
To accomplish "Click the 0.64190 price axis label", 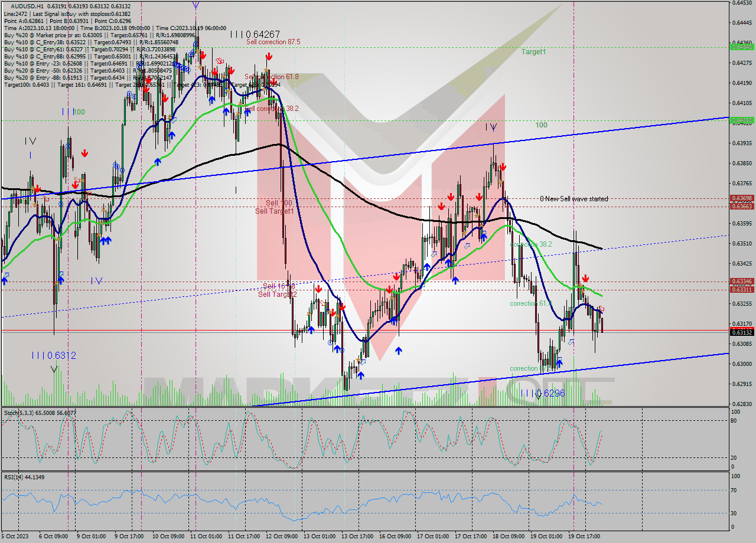I will click(x=742, y=83).
